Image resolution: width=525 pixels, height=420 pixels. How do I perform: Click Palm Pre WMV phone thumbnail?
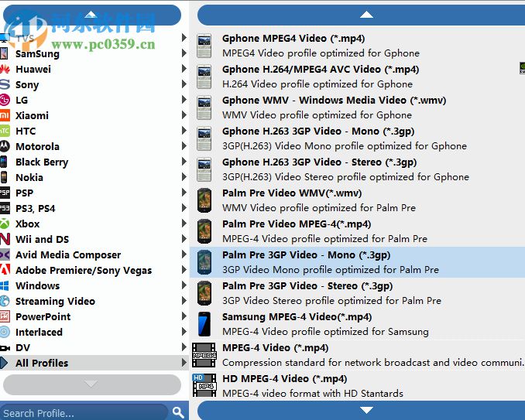click(204, 200)
